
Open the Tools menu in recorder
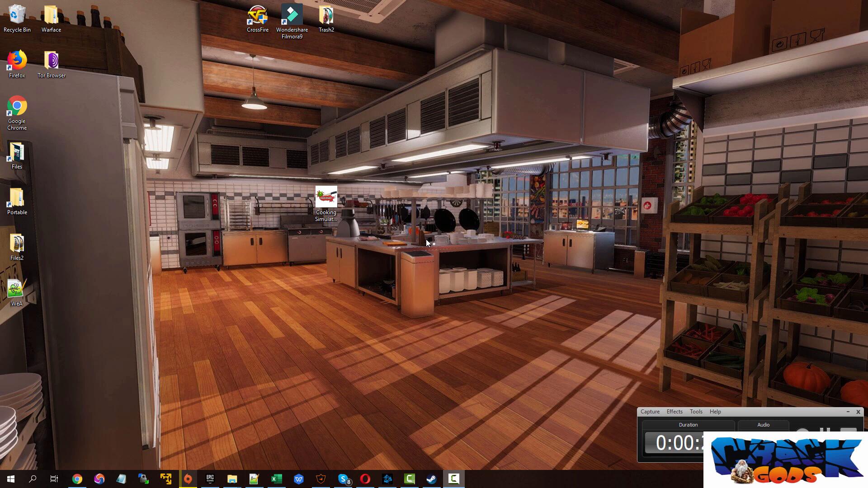tap(696, 412)
